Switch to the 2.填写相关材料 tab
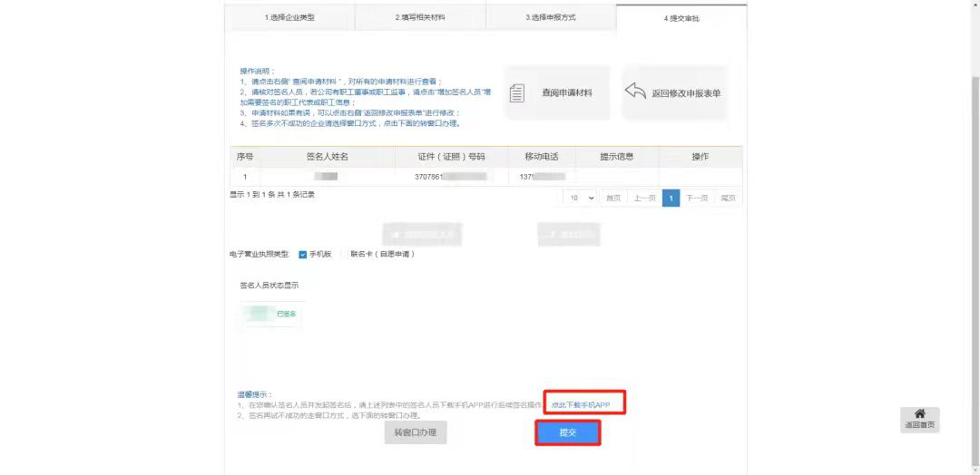 [420, 17]
